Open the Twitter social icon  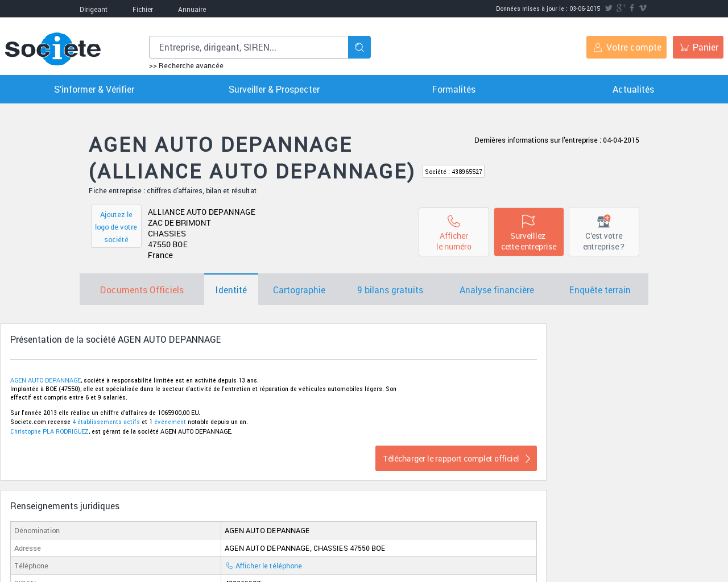pos(609,8)
